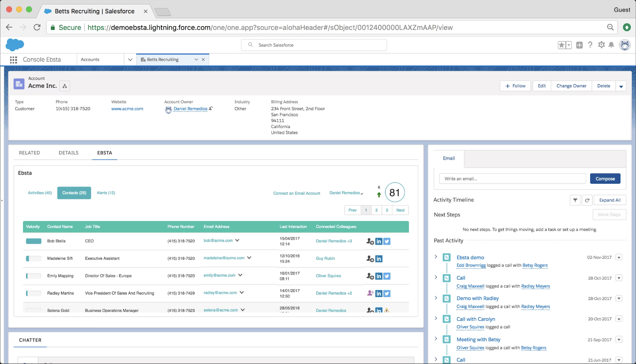Open www.acme.com website link
Image resolution: width=636 pixels, height=364 pixels.
point(127,108)
